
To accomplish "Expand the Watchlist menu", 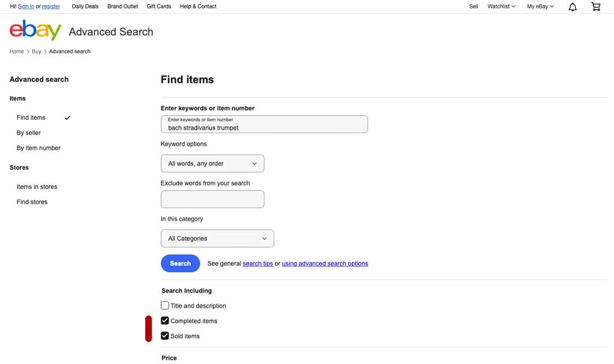I will pos(501,7).
